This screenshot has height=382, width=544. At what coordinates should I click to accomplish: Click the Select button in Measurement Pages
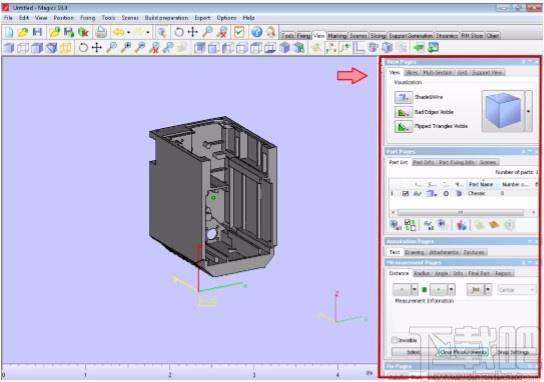coord(414,352)
